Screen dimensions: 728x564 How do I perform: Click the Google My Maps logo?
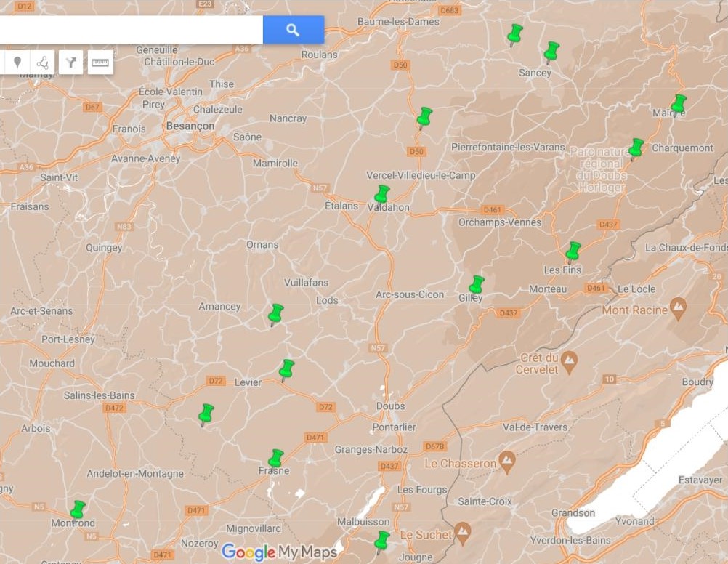pyautogui.click(x=279, y=552)
